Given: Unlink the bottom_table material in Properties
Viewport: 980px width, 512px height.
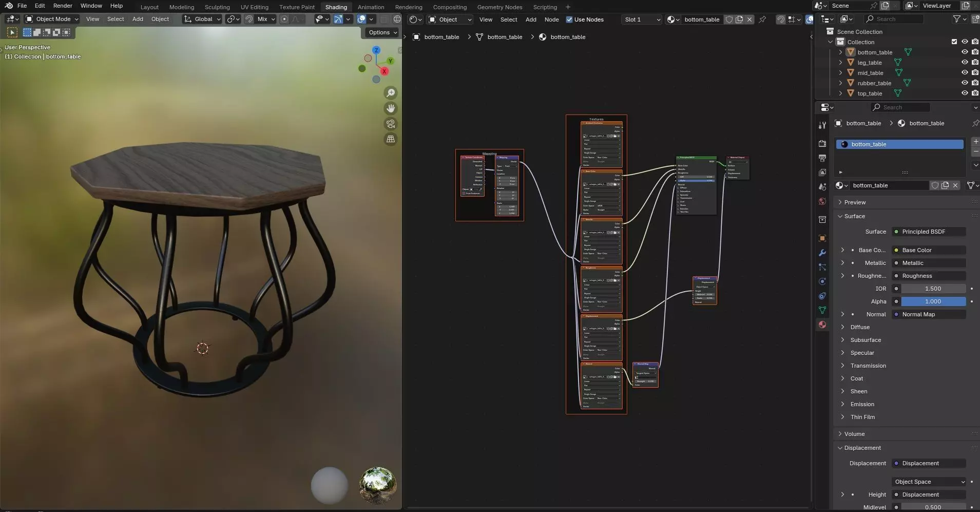Looking at the screenshot, I should [x=955, y=185].
